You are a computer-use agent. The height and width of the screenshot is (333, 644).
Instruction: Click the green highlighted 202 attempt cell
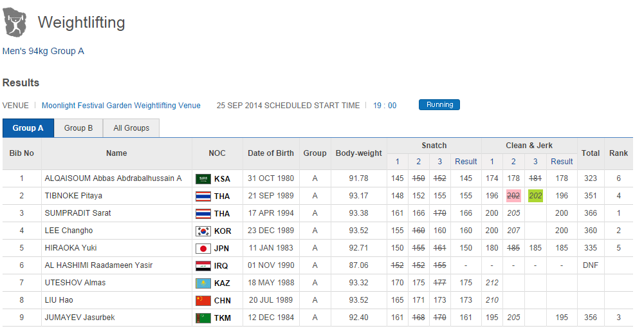[x=535, y=196]
